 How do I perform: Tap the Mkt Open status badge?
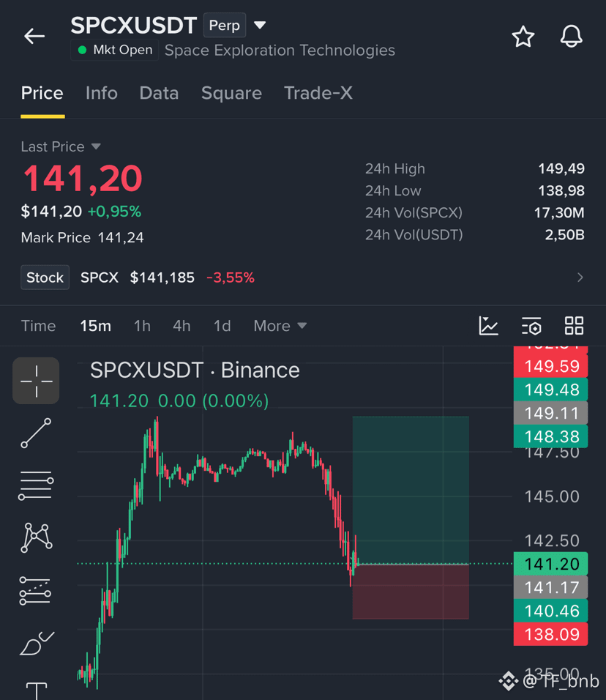pyautogui.click(x=115, y=50)
